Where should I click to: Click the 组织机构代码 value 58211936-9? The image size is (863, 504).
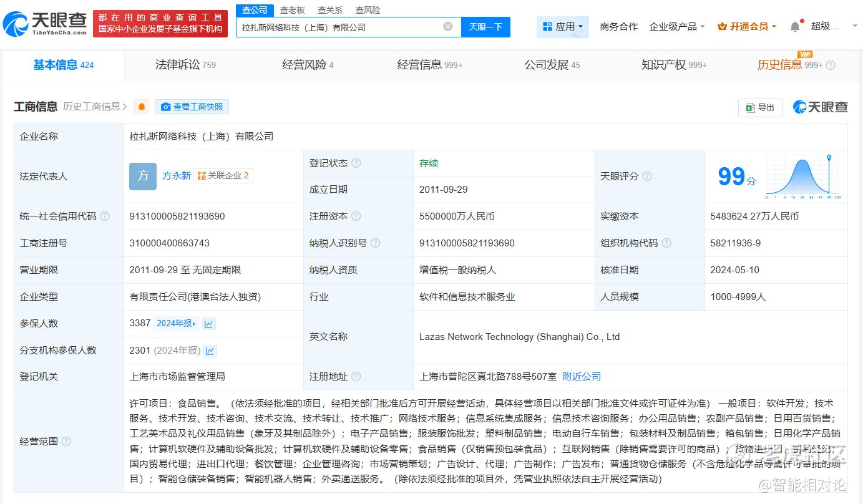[x=735, y=243]
